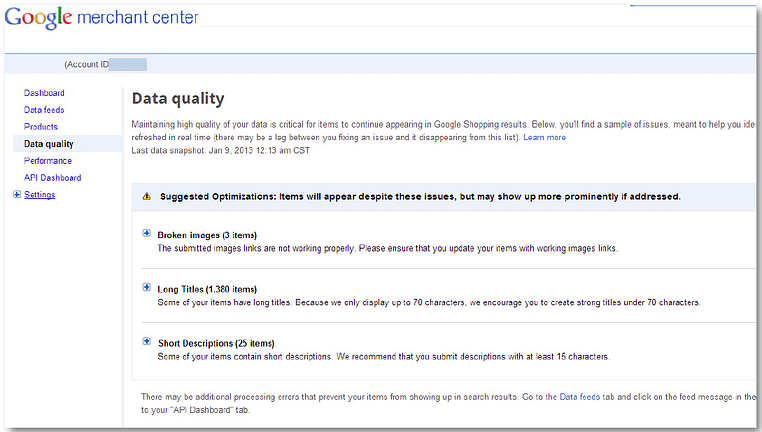Expand the Settings menu plus icon

point(17,194)
